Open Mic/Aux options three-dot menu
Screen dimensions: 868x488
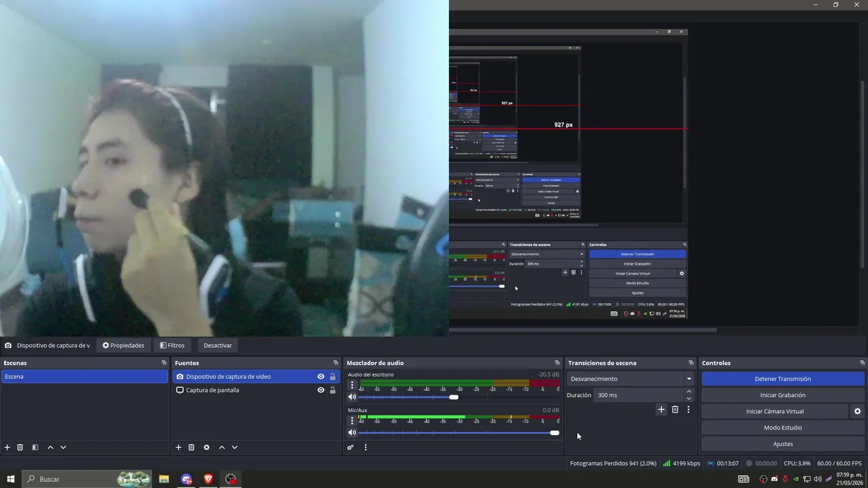tap(352, 421)
